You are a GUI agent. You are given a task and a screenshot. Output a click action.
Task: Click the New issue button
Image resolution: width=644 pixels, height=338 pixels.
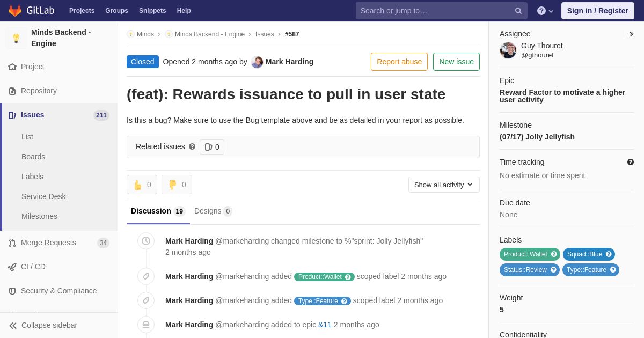[456, 62]
